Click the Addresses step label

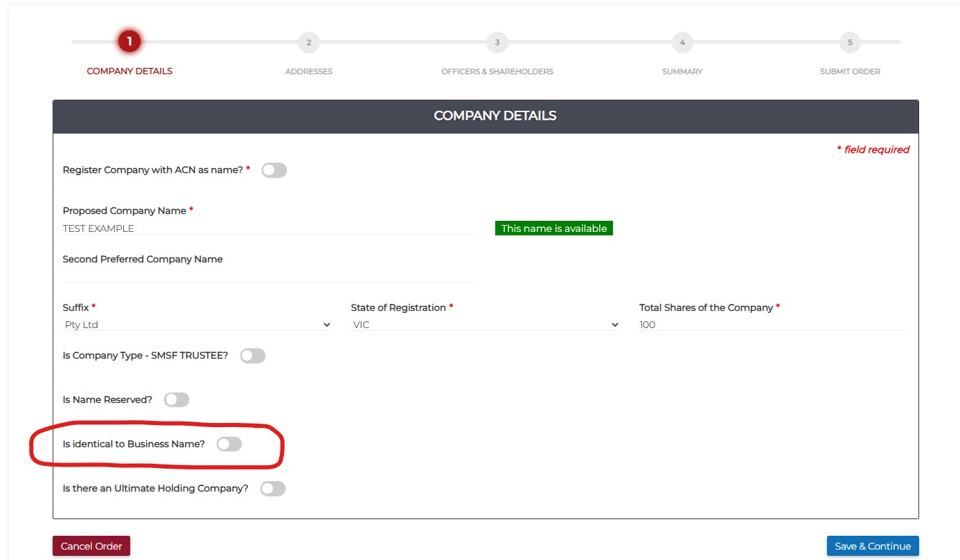[x=308, y=71]
